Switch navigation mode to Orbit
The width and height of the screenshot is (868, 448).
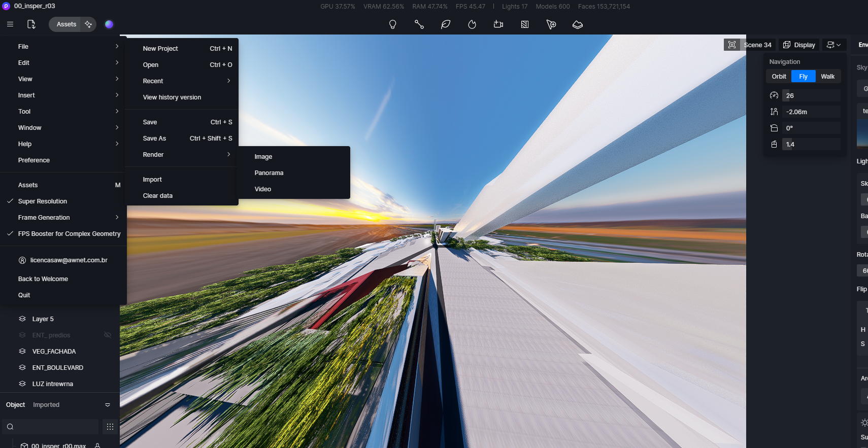point(779,77)
